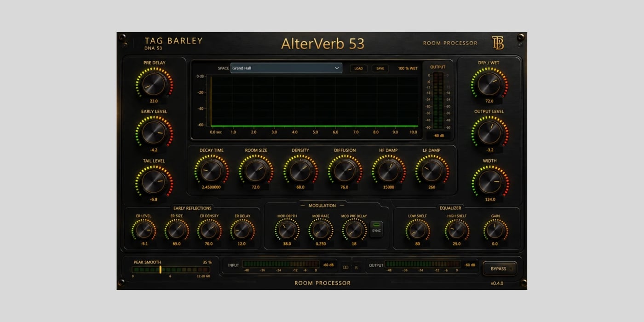
Task: Click the Width knob
Action: (x=489, y=183)
